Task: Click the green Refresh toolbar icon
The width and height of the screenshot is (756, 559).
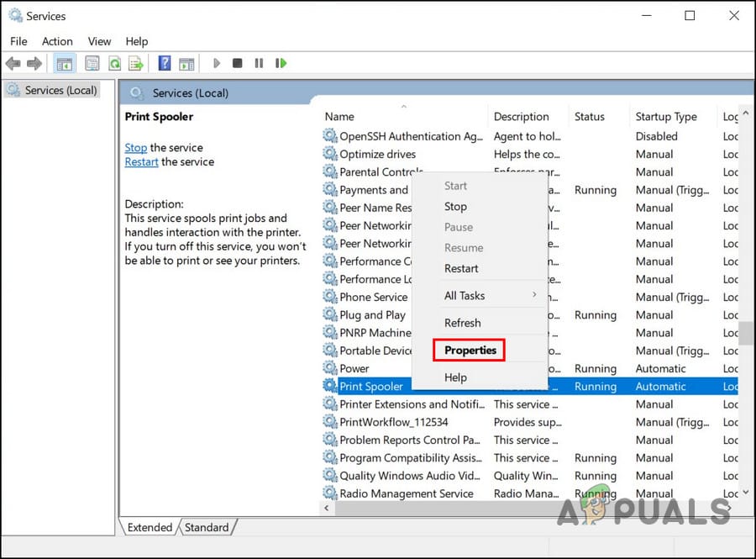Action: [x=113, y=63]
